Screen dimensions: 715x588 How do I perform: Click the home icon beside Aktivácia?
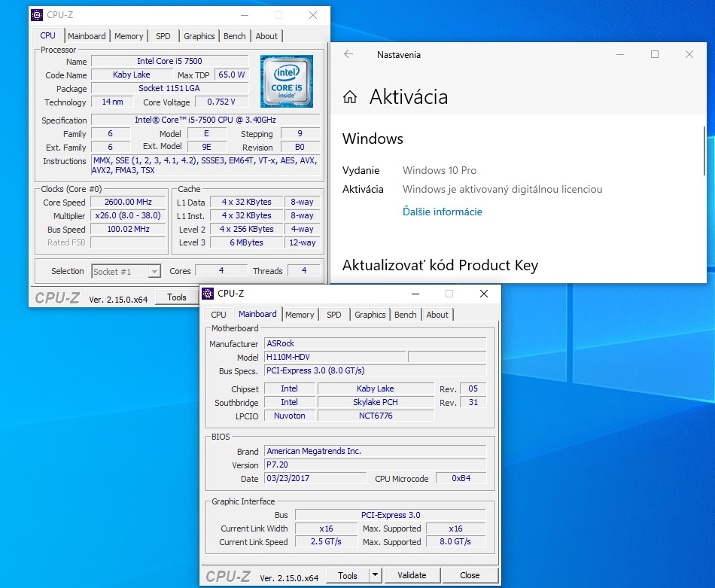350,97
